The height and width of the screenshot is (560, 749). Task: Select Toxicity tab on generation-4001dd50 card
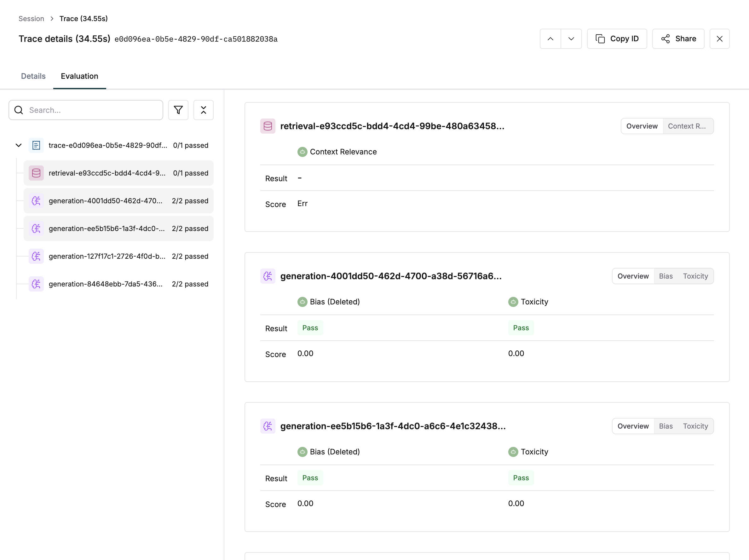point(695,276)
